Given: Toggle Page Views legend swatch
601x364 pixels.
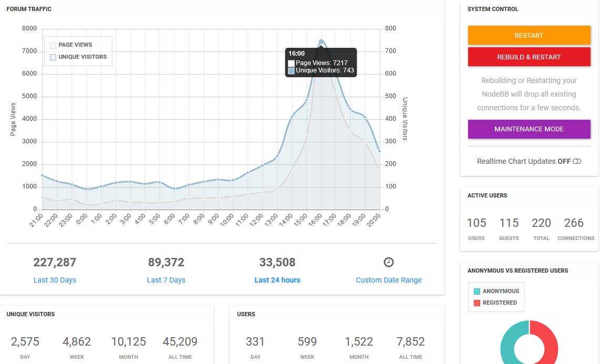Looking at the screenshot, I should point(53,45).
